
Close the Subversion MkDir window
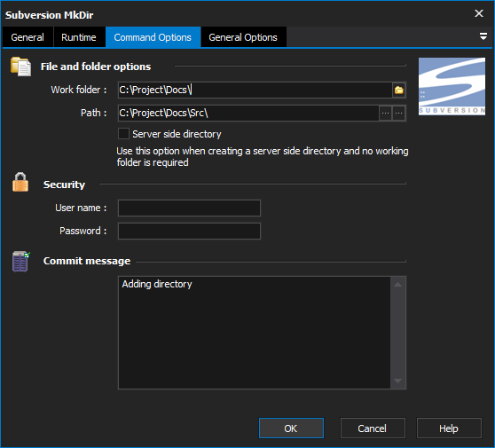coord(479,13)
